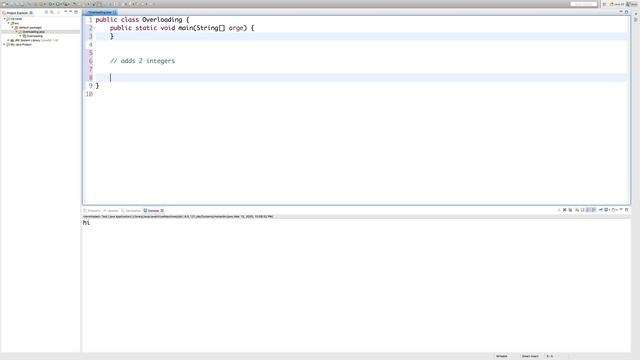Collapse the src folder node
Viewport: 640px width, 360px height.
9,23
